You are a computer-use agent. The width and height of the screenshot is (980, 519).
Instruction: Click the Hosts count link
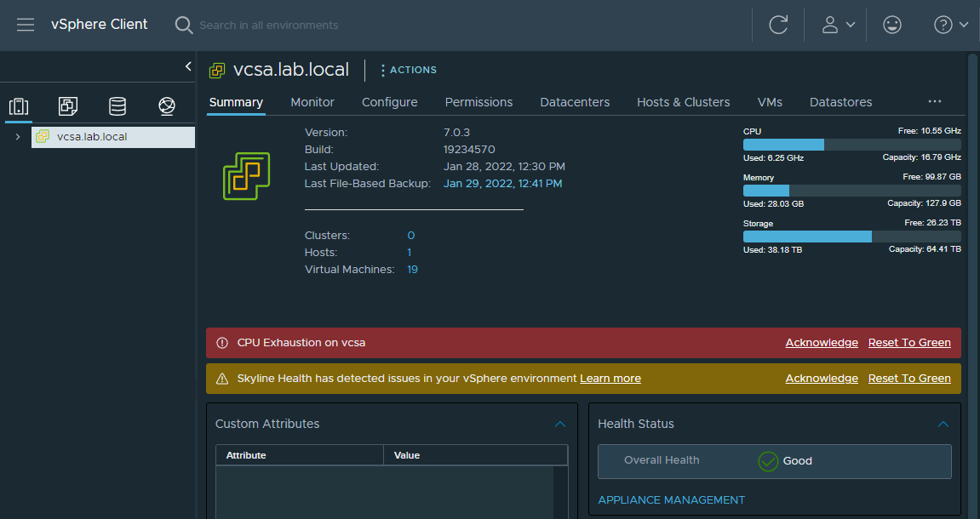pos(410,253)
